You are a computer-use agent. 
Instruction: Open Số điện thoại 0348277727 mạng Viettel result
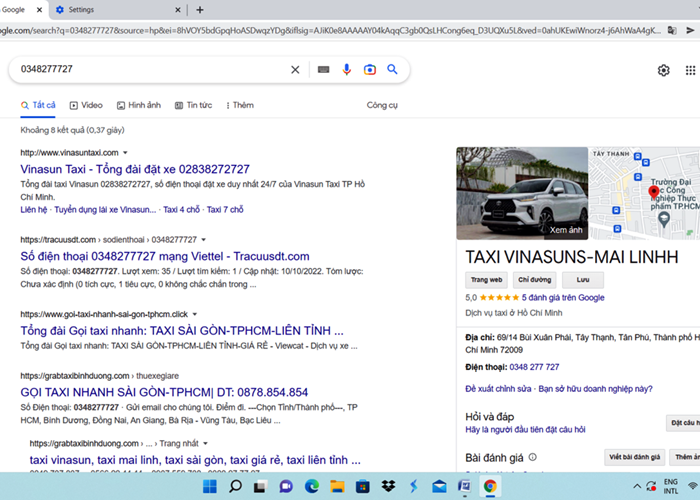pos(165,256)
